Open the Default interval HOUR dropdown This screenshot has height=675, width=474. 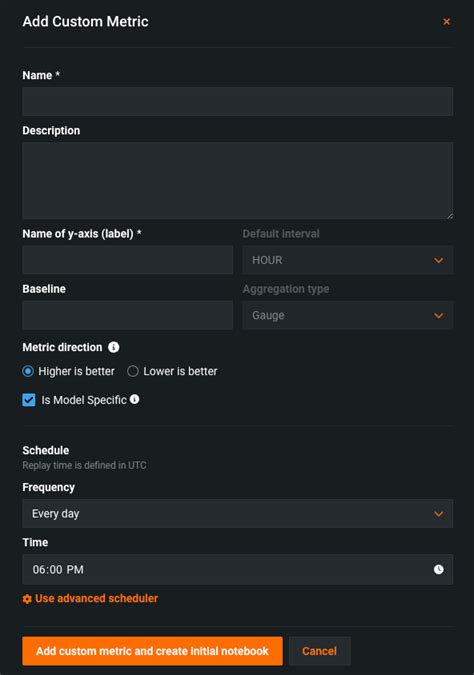pyautogui.click(x=347, y=260)
